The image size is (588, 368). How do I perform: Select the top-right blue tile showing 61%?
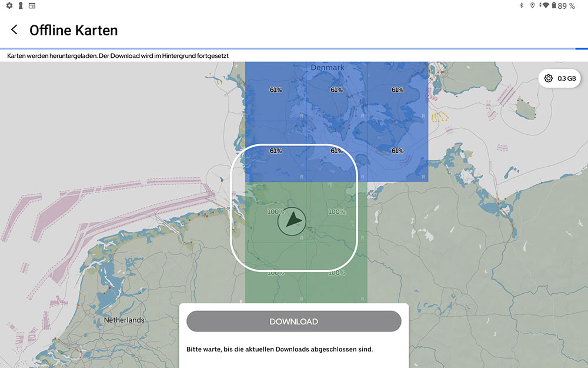pos(397,91)
